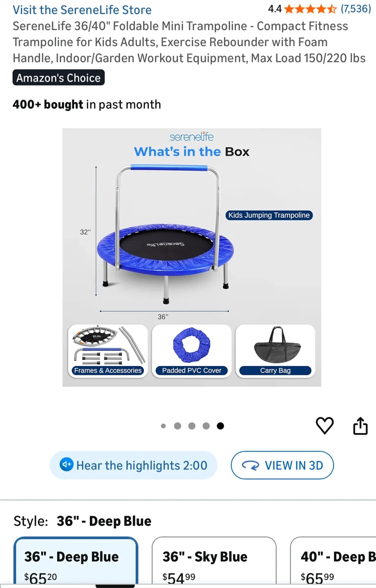The image size is (376, 588).
Task: Tap the heart wishlist icon
Action: [x=325, y=426]
